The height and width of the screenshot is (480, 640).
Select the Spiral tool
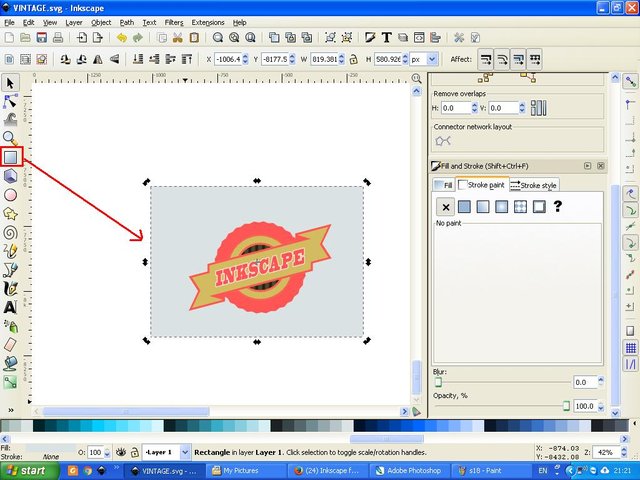[10, 233]
